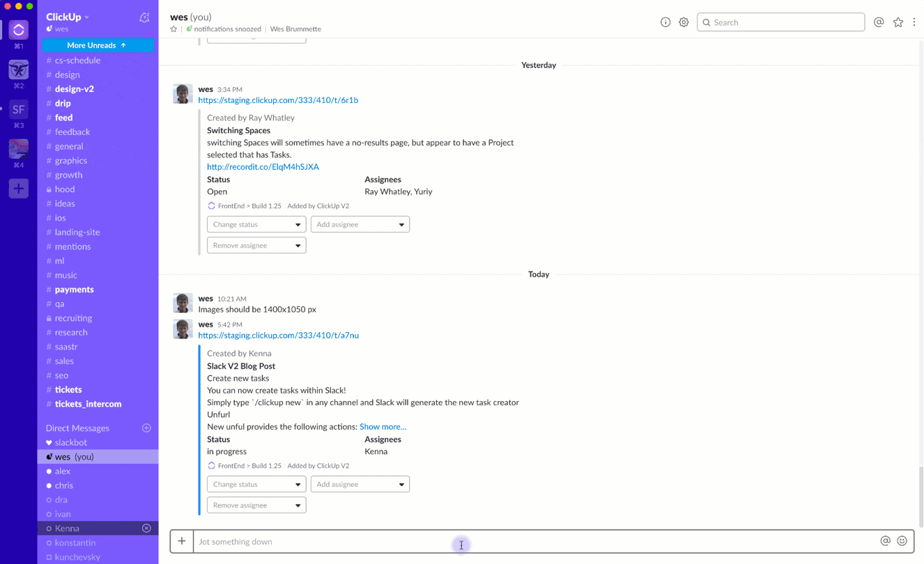Switch to the fourth workspace icon
This screenshot has width=924, height=564.
pyautogui.click(x=19, y=148)
